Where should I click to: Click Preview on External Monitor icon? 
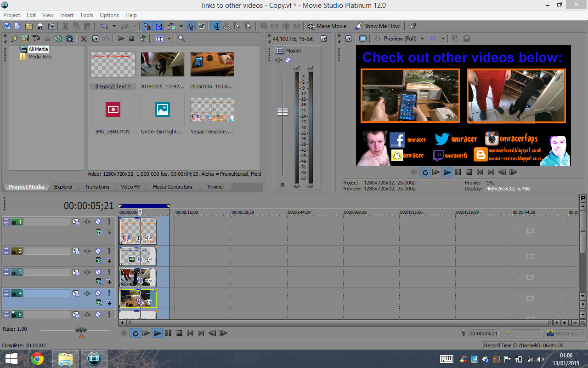click(x=362, y=39)
